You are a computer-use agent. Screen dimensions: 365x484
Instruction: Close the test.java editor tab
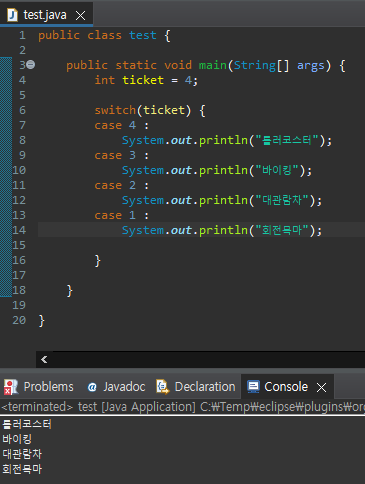pos(80,15)
